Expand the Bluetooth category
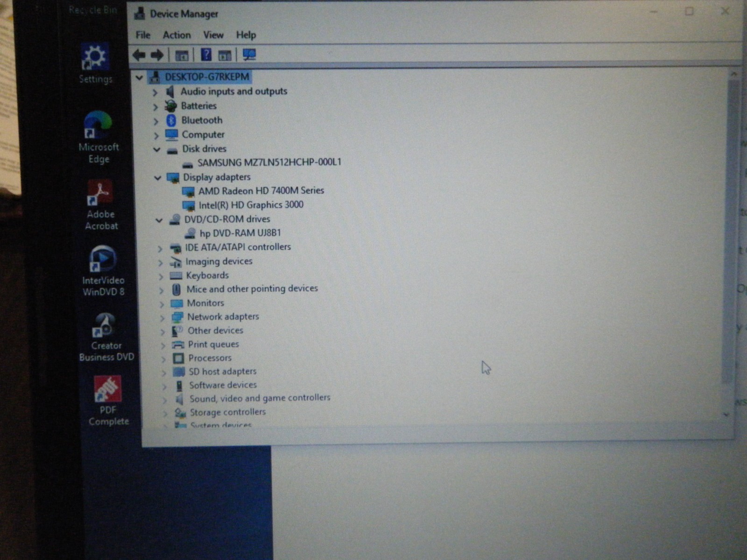 (x=156, y=121)
